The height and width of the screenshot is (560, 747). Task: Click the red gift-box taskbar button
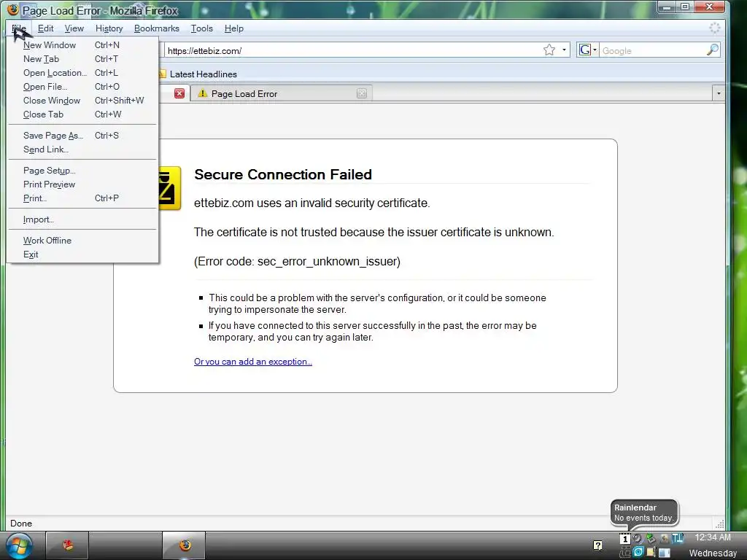[x=67, y=545]
